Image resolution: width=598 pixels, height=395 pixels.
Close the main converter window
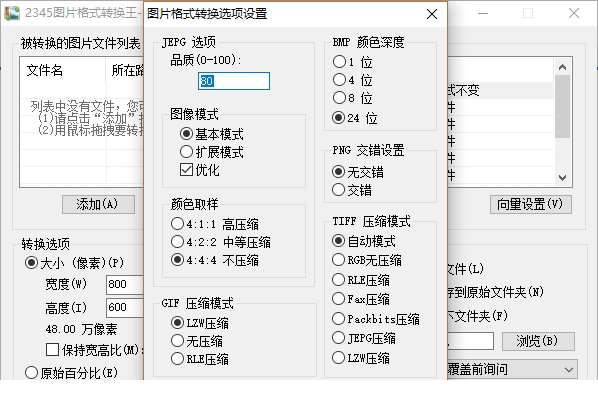pyautogui.click(x=574, y=13)
